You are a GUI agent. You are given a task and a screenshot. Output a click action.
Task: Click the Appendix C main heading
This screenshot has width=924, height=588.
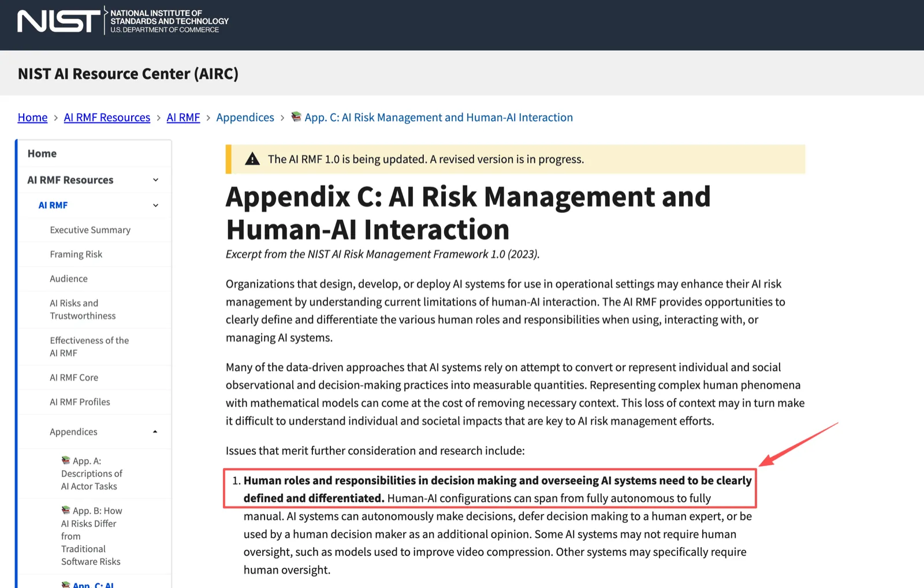tap(468, 213)
